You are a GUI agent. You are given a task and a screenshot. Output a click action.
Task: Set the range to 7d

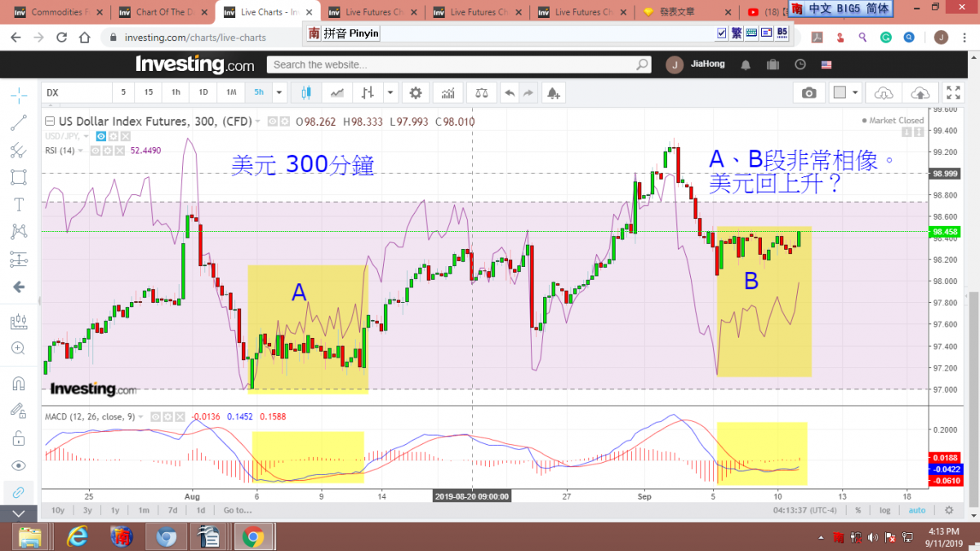tap(172, 510)
